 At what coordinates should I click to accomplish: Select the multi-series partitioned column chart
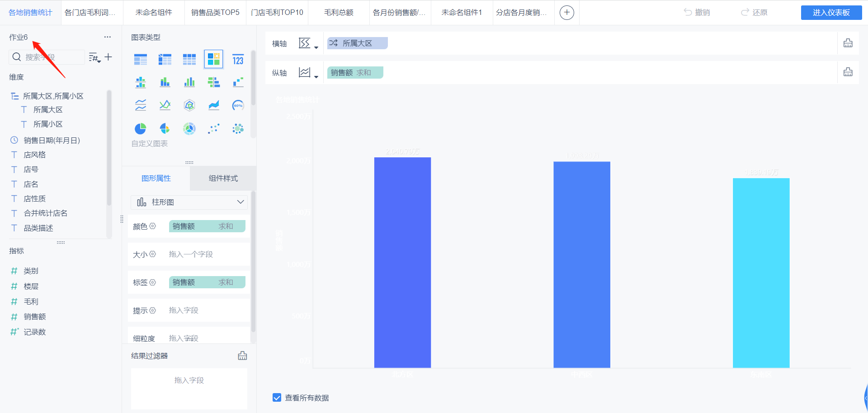[x=141, y=82]
